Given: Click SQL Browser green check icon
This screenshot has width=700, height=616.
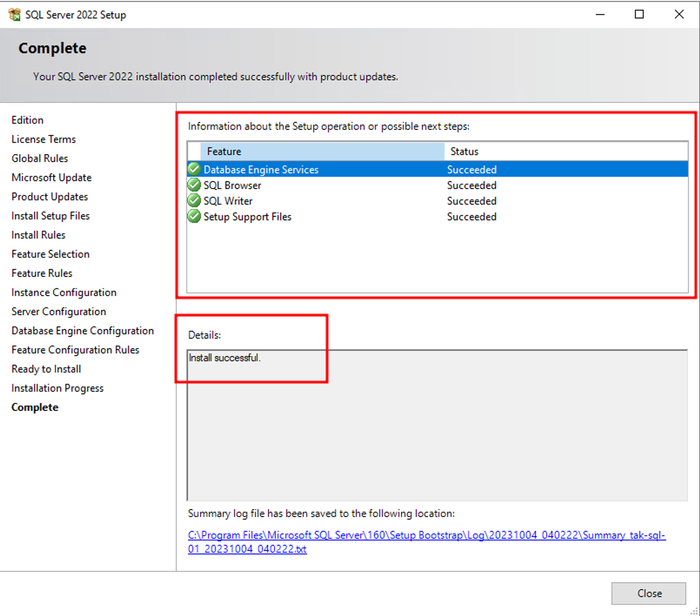Looking at the screenshot, I should point(194,185).
